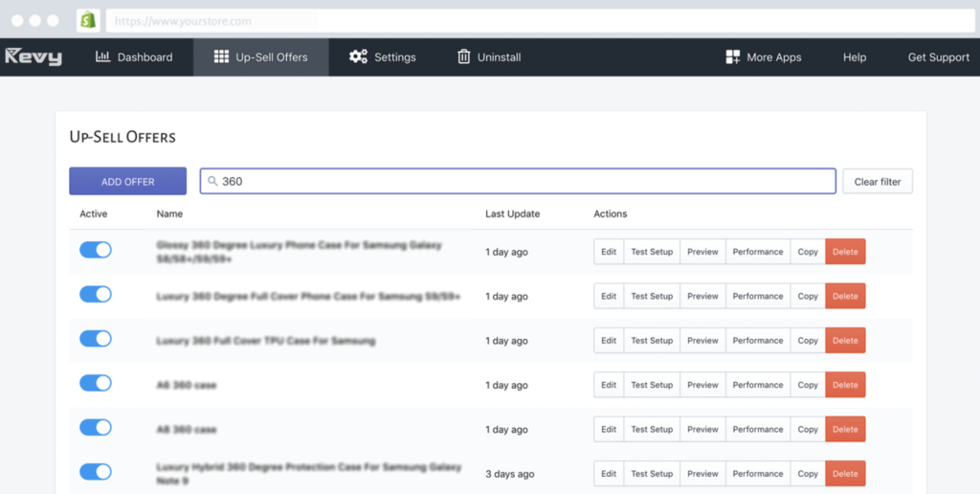
Task: Delete the Luxury 360 TPU Case offer
Action: tap(845, 340)
